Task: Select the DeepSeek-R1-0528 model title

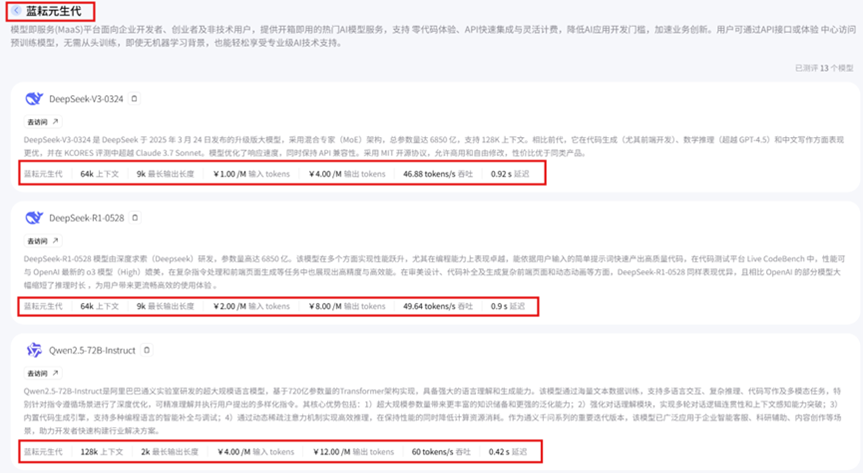Action: point(86,218)
